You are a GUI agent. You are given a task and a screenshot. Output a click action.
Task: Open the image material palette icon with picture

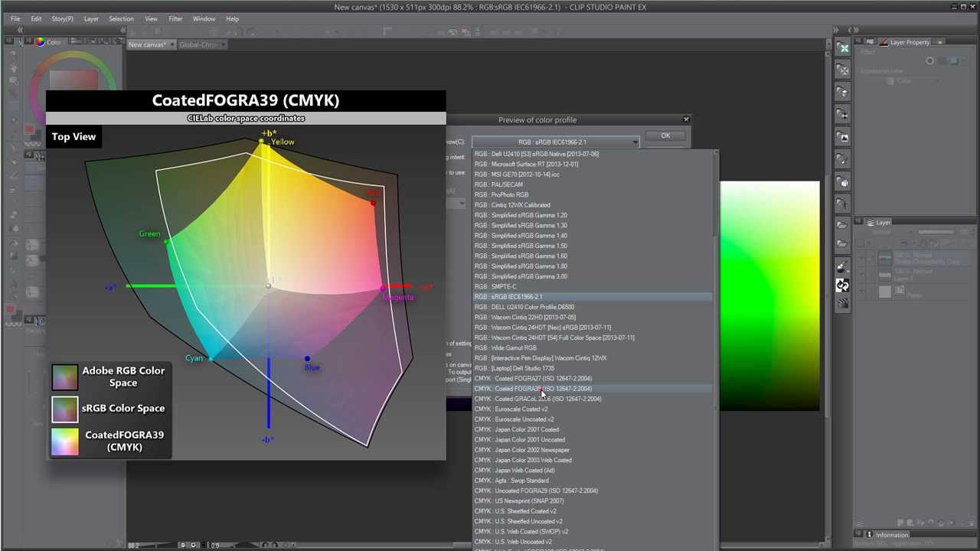point(843,136)
